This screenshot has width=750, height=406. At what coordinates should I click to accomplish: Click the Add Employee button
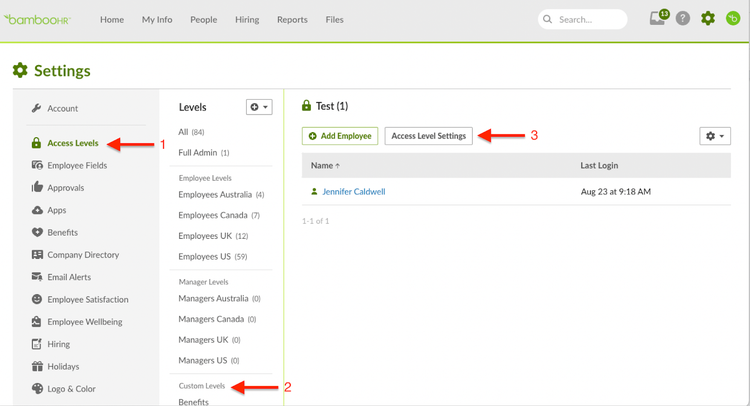point(340,136)
